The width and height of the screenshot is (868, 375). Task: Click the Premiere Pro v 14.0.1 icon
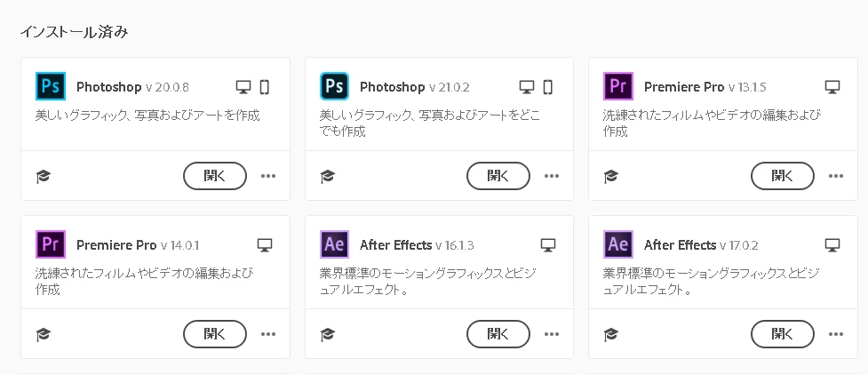click(51, 244)
